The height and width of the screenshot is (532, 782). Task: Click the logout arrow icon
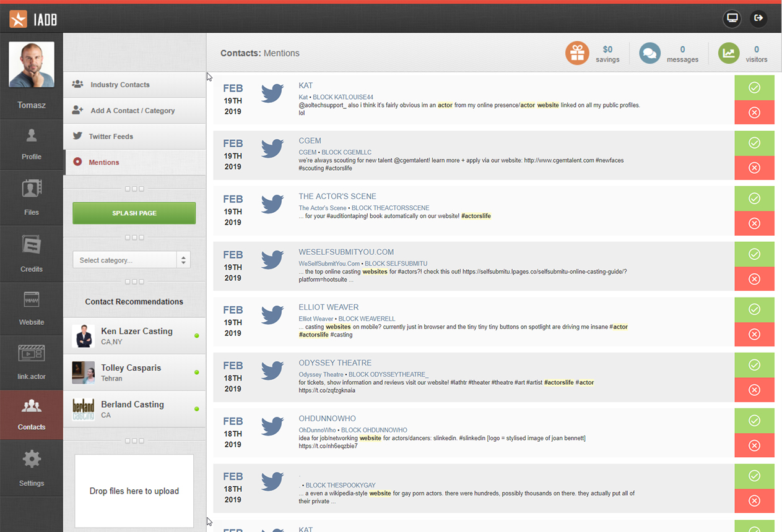tap(758, 19)
